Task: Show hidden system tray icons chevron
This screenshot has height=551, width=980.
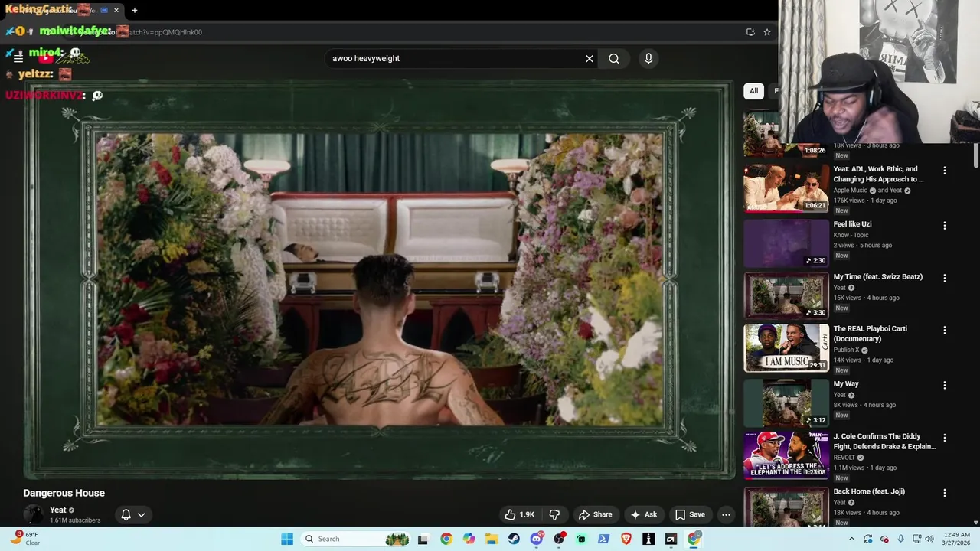Action: point(851,539)
